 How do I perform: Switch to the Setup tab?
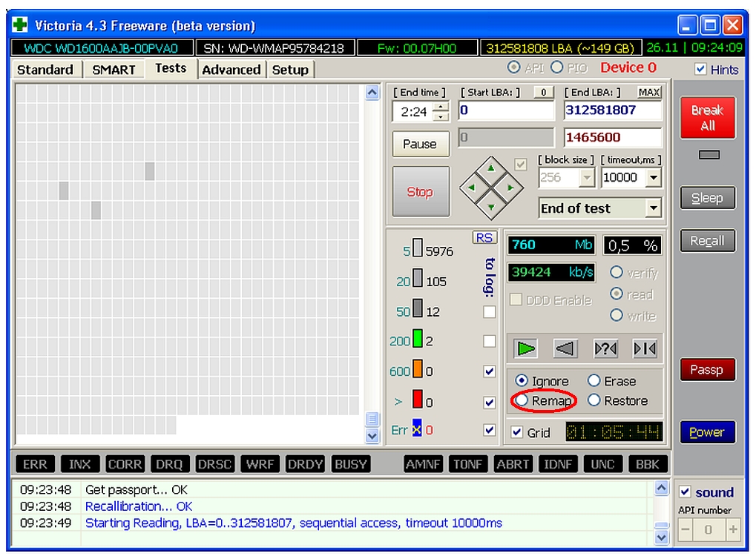click(290, 70)
